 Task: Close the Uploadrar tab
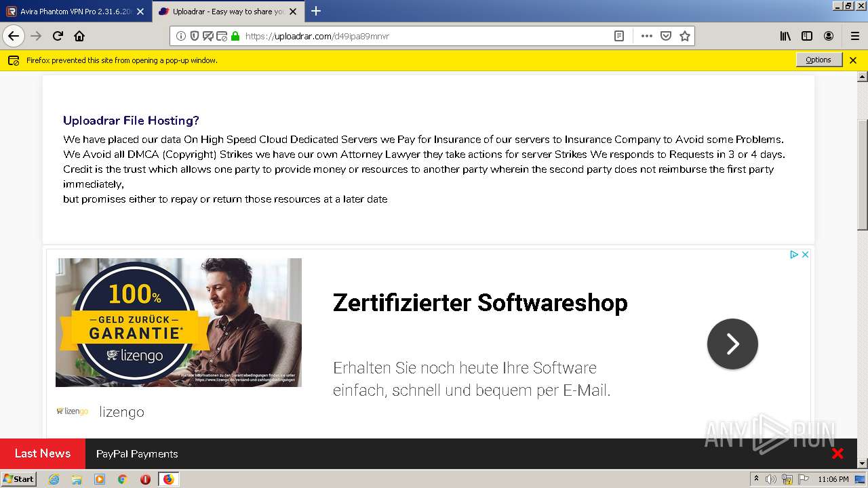point(293,12)
